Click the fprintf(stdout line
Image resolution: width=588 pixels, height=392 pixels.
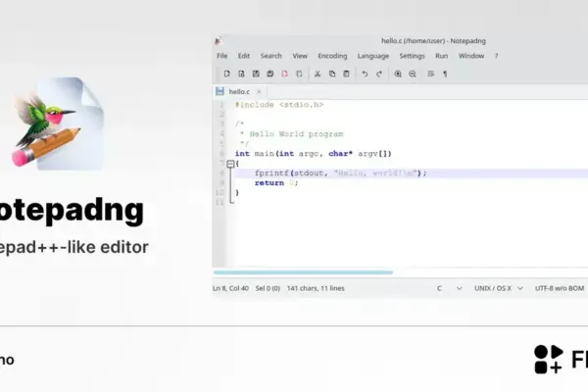[x=340, y=172]
